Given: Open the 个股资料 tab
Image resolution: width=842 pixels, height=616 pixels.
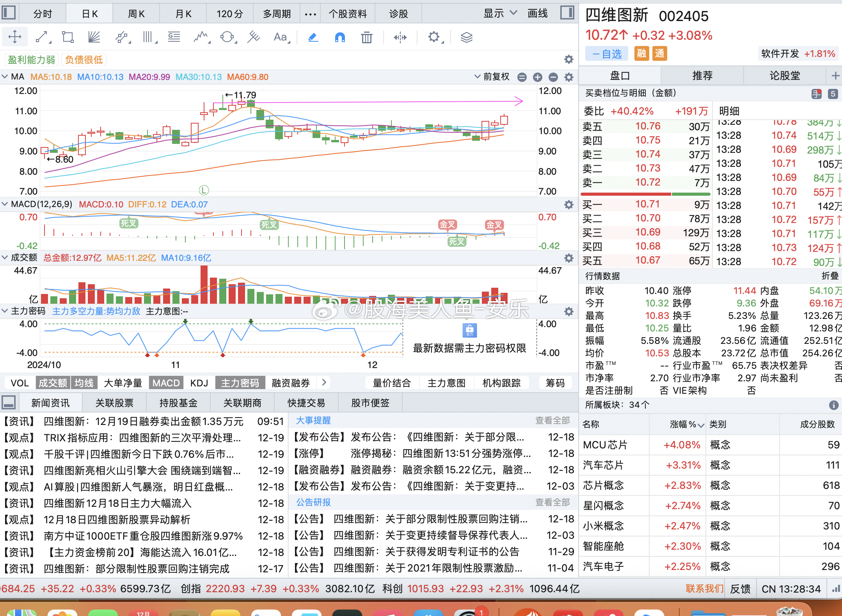Looking at the screenshot, I should point(348,14).
